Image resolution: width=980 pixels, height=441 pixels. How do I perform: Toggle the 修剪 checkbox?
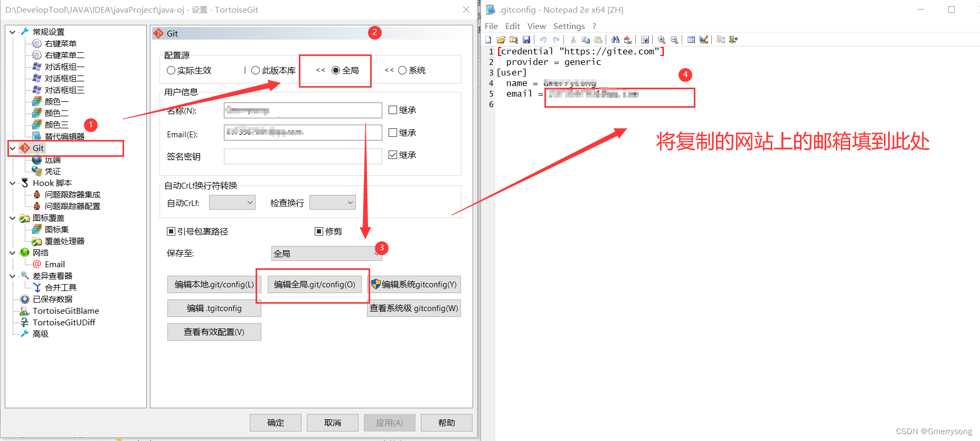(319, 231)
